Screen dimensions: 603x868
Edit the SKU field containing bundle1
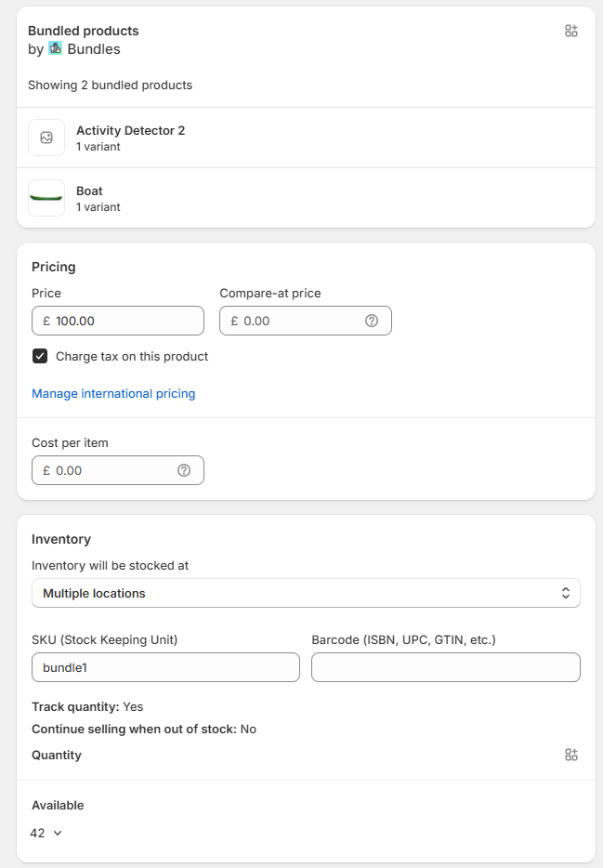pos(166,667)
